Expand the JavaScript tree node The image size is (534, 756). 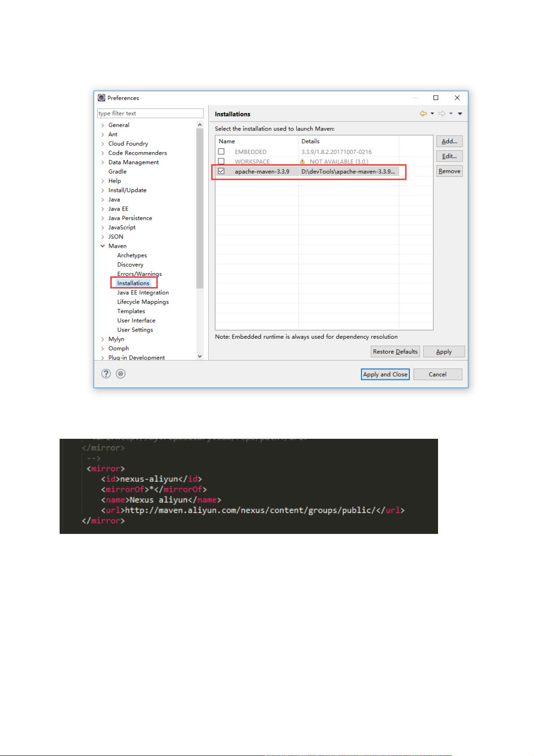tap(103, 227)
